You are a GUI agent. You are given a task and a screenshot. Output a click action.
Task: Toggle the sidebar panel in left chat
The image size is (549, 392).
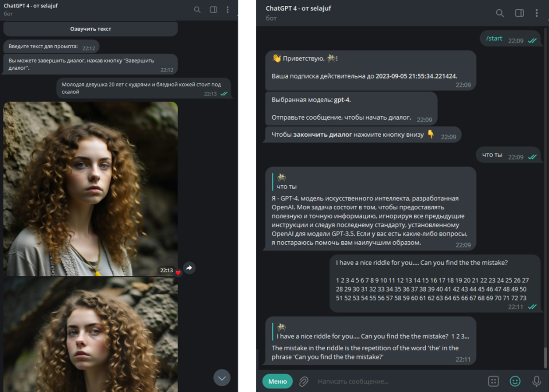pyautogui.click(x=213, y=9)
